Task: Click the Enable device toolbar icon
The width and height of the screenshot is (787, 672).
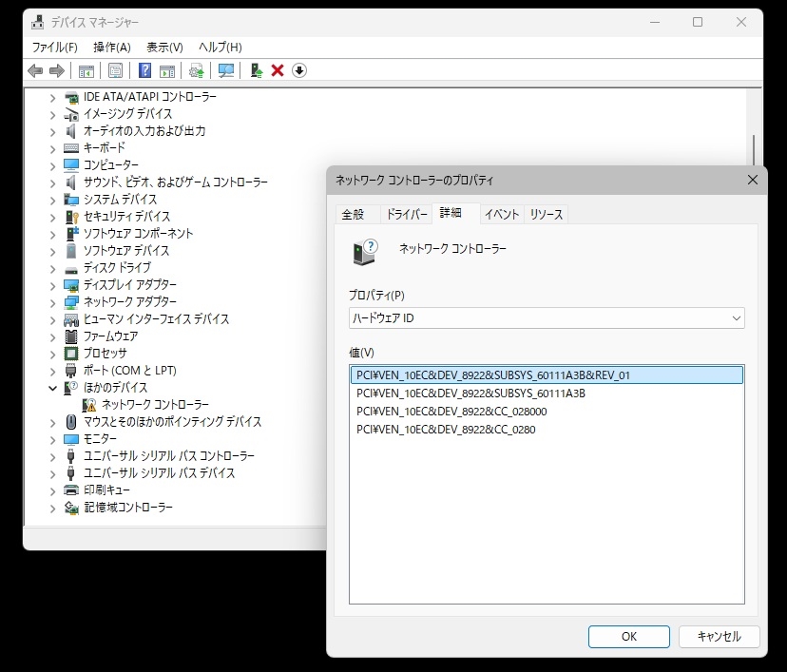Action: coord(257,70)
